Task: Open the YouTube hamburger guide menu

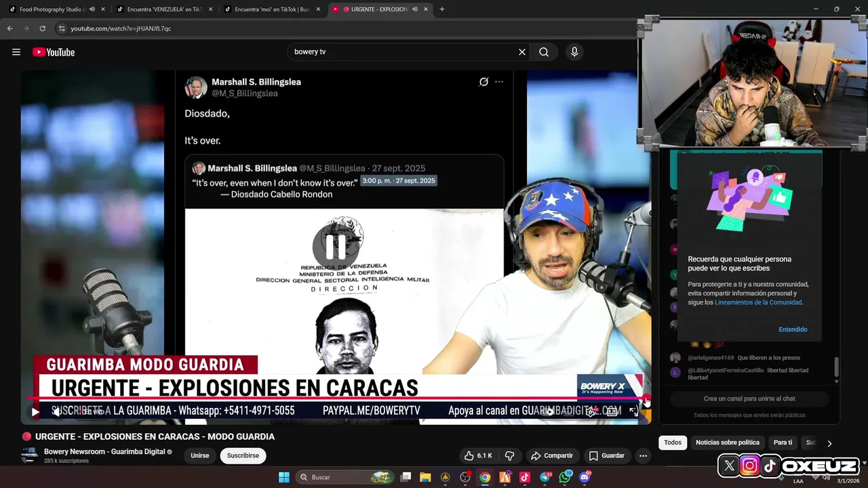Action: pos(16,52)
